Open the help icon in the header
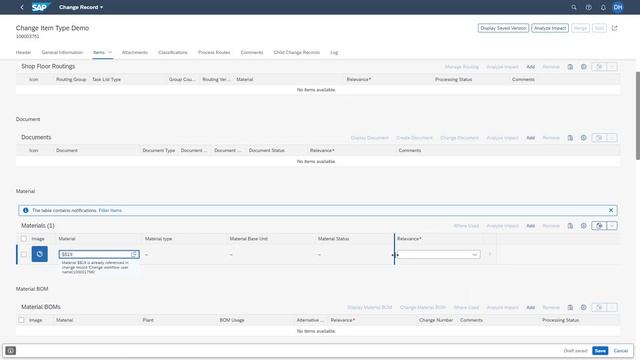The image size is (640, 360). (589, 7)
